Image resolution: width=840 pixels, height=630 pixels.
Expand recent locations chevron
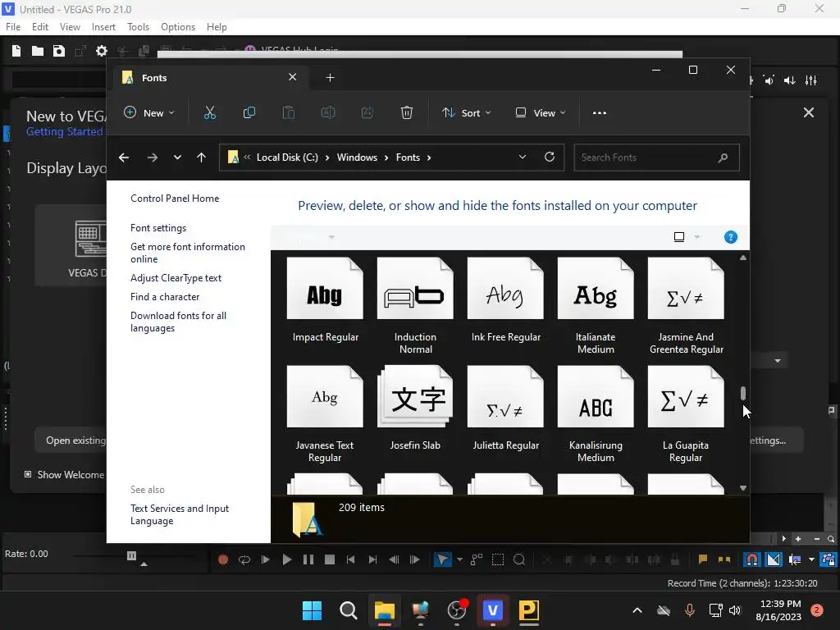pos(177,157)
